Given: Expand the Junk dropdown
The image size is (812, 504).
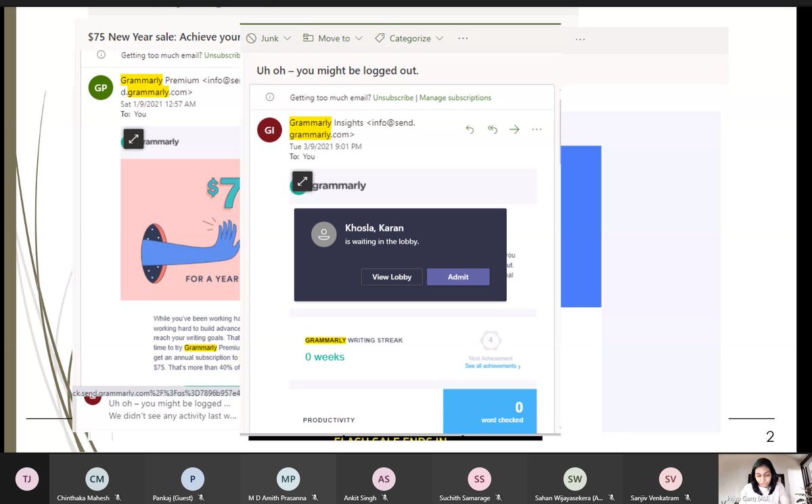Looking at the screenshot, I should 288,39.
